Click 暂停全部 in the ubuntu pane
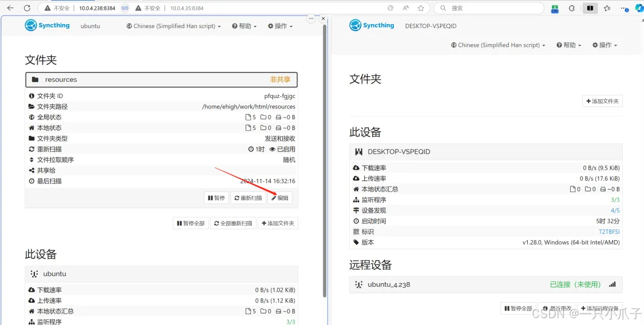Viewport: 644px width, 325px height. [x=191, y=224]
